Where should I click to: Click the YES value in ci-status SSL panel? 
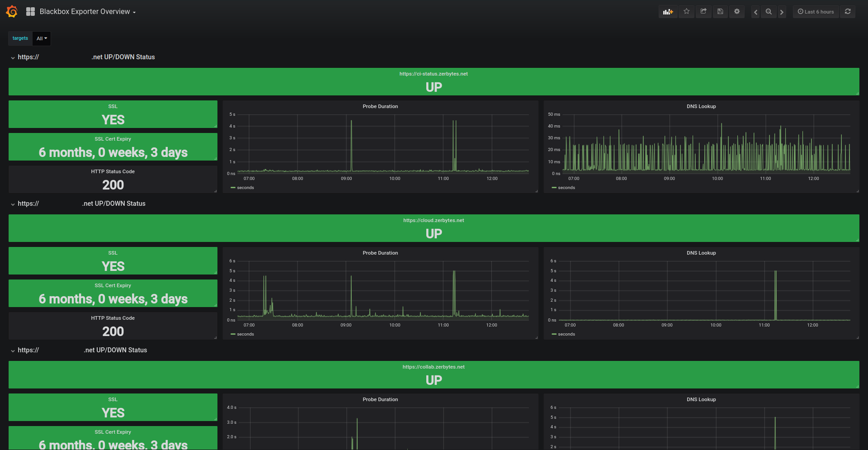click(x=113, y=120)
